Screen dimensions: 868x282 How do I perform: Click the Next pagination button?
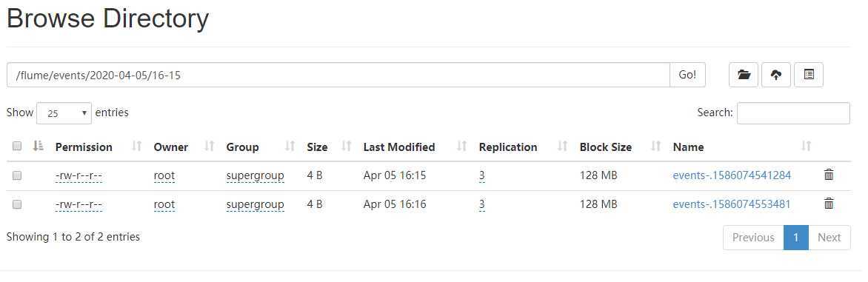click(829, 237)
